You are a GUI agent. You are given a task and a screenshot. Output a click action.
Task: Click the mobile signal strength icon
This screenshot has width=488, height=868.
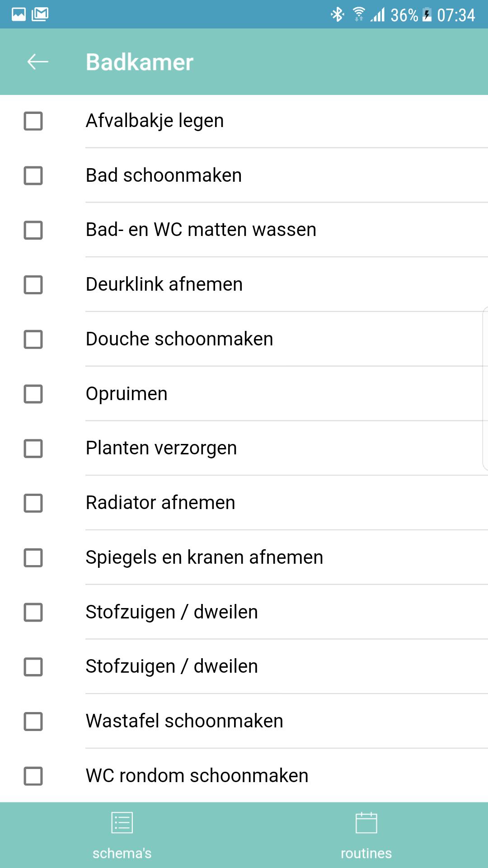pyautogui.click(x=378, y=15)
